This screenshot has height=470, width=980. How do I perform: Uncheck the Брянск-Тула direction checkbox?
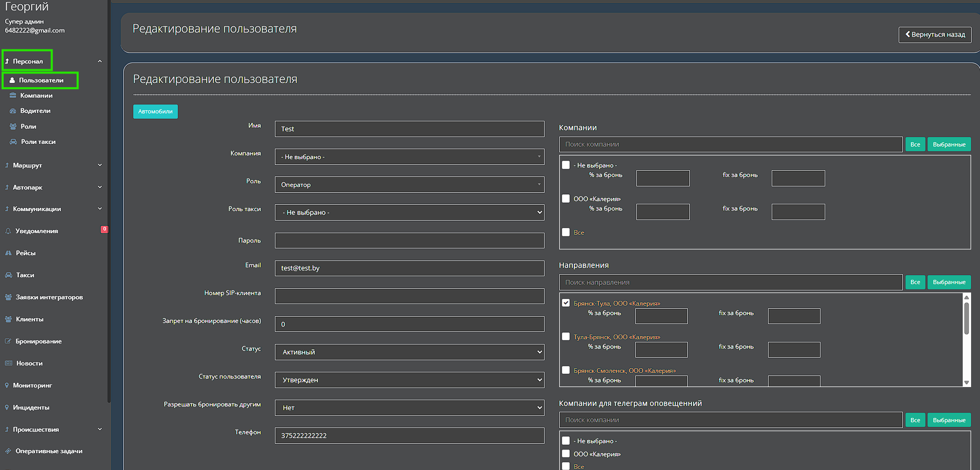[x=566, y=303]
